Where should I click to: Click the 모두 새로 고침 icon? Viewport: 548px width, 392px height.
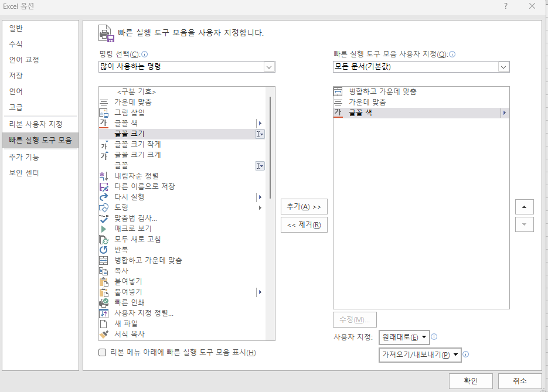(x=104, y=240)
